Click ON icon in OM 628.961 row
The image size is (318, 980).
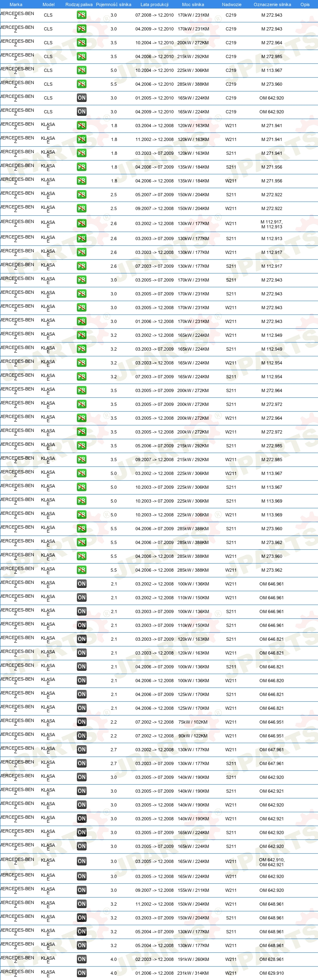click(82, 959)
